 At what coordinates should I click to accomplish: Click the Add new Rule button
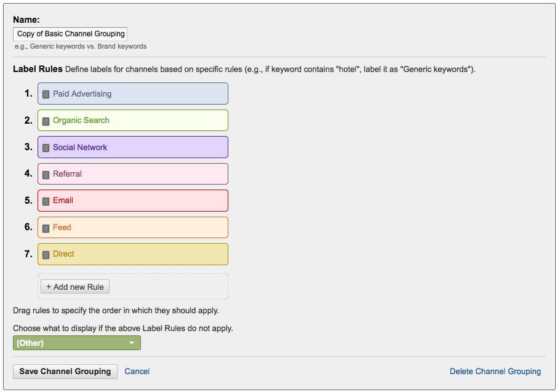(x=75, y=287)
